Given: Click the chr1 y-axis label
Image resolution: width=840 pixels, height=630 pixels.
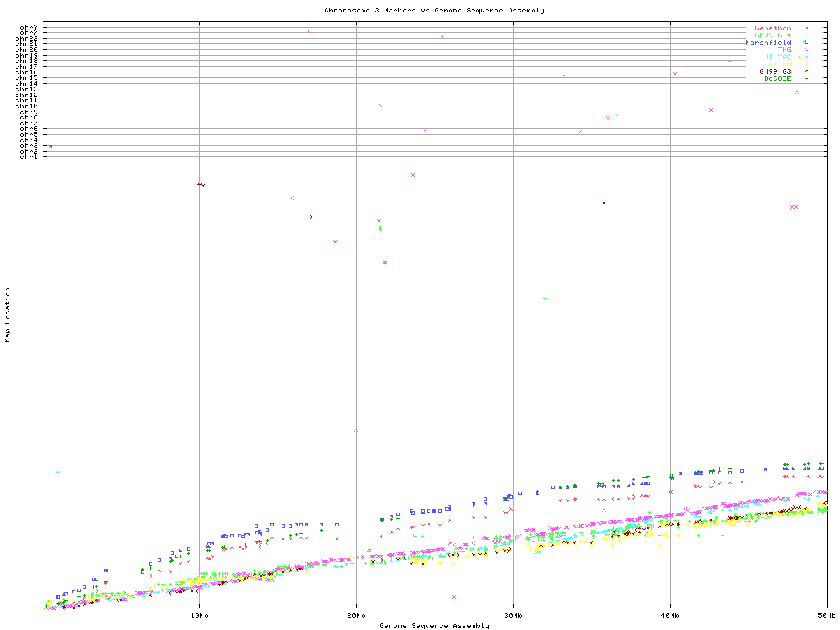Looking at the screenshot, I should tap(29, 157).
